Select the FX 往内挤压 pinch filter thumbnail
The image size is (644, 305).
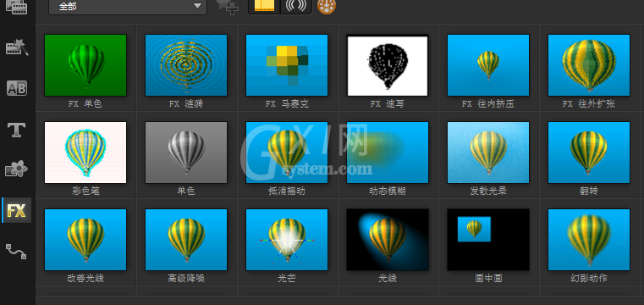tap(488, 65)
